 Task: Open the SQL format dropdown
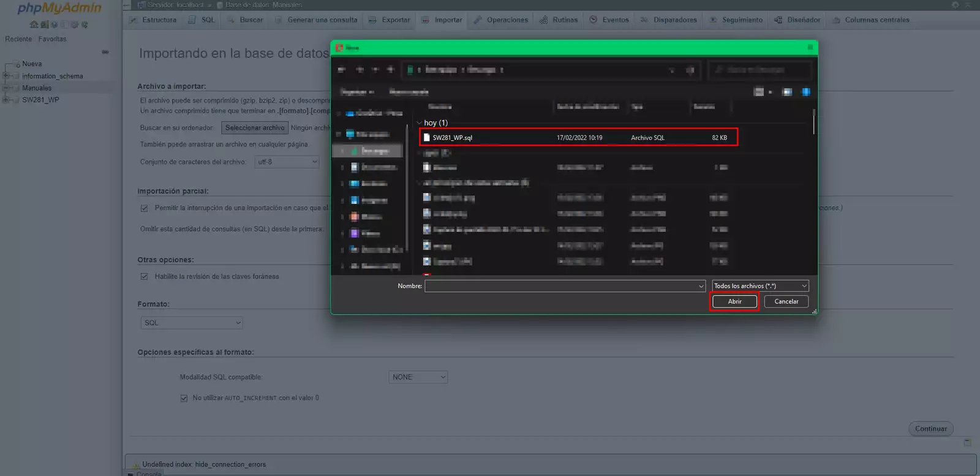click(192, 323)
